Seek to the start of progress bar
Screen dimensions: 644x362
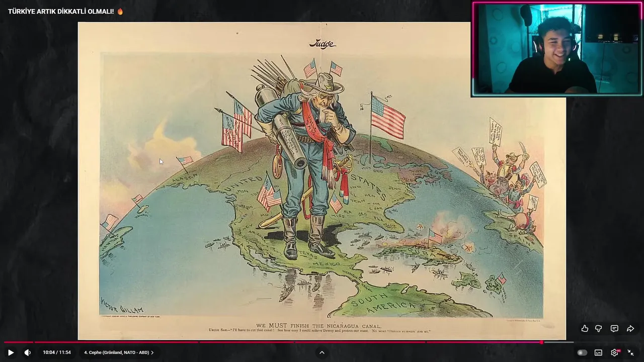[5, 342]
